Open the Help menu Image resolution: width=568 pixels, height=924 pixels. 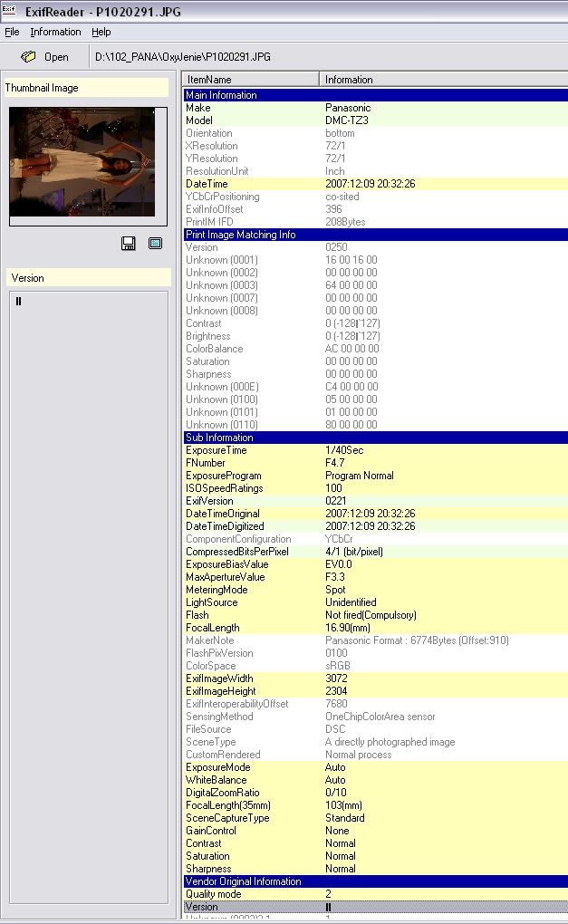point(101,32)
